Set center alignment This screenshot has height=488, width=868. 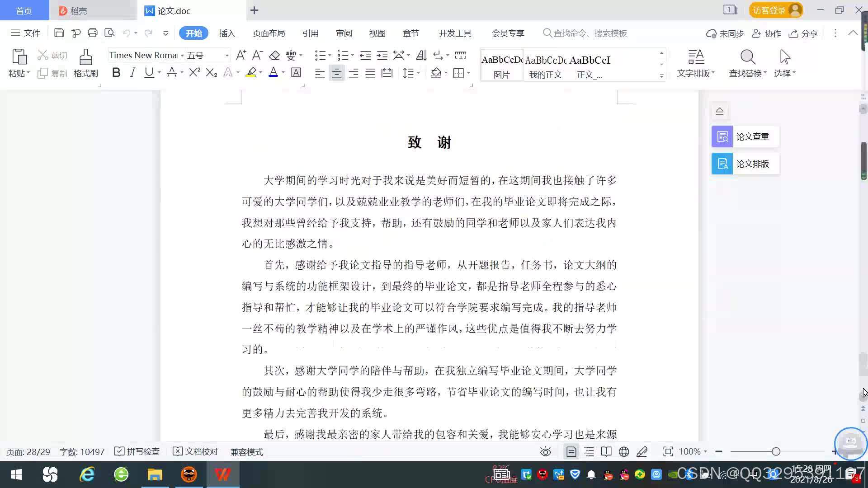click(x=336, y=73)
